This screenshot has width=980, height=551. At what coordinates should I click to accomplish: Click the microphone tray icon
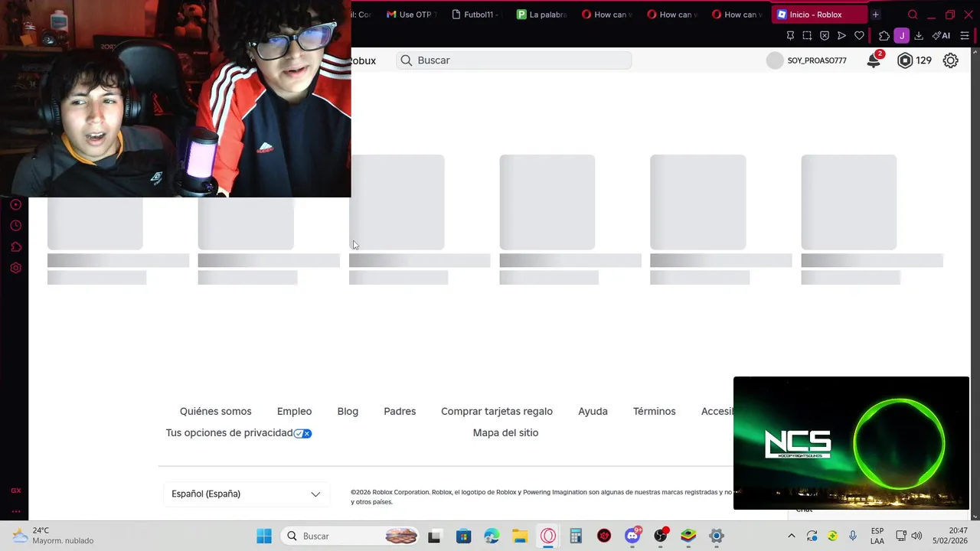click(853, 536)
